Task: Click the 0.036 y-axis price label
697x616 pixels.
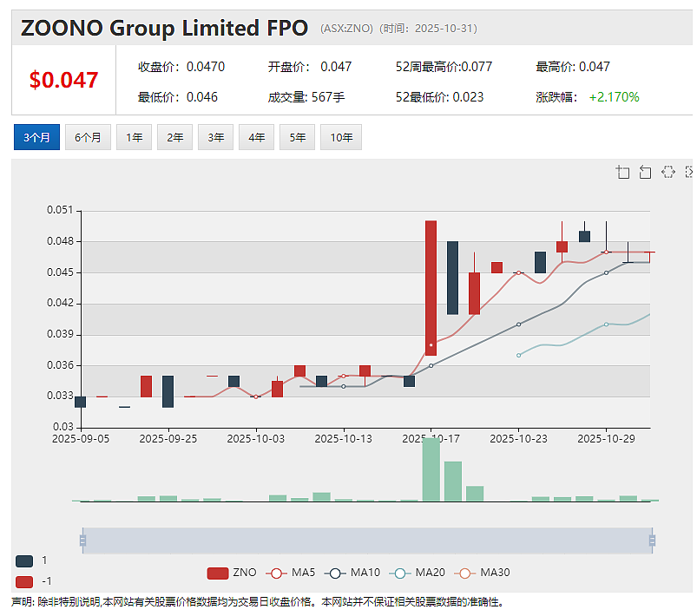Action: [60, 365]
